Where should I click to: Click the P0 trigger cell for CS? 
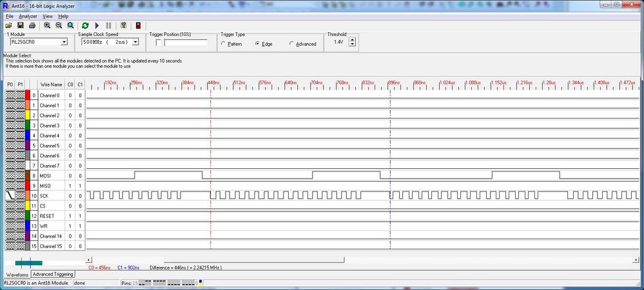(10, 206)
